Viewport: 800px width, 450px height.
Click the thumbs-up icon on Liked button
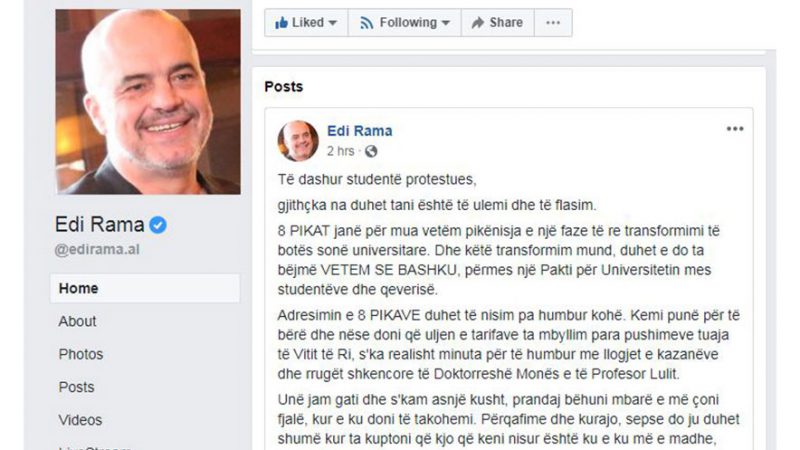[281, 22]
